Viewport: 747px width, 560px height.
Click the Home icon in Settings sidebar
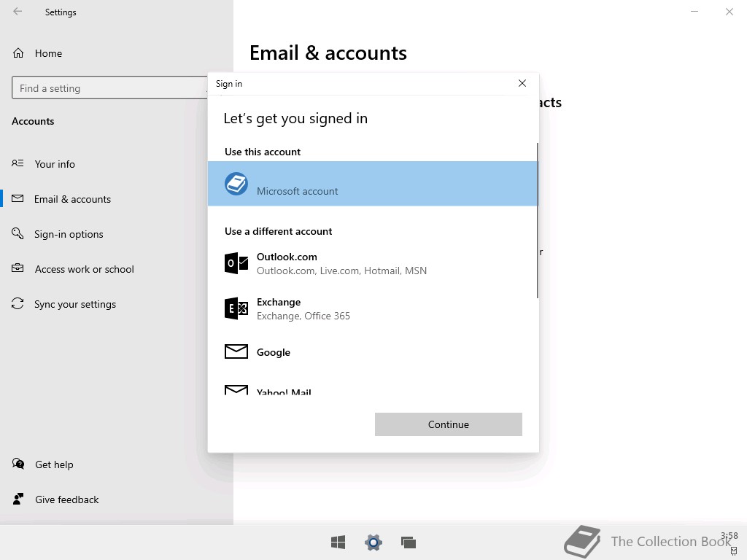coord(18,52)
